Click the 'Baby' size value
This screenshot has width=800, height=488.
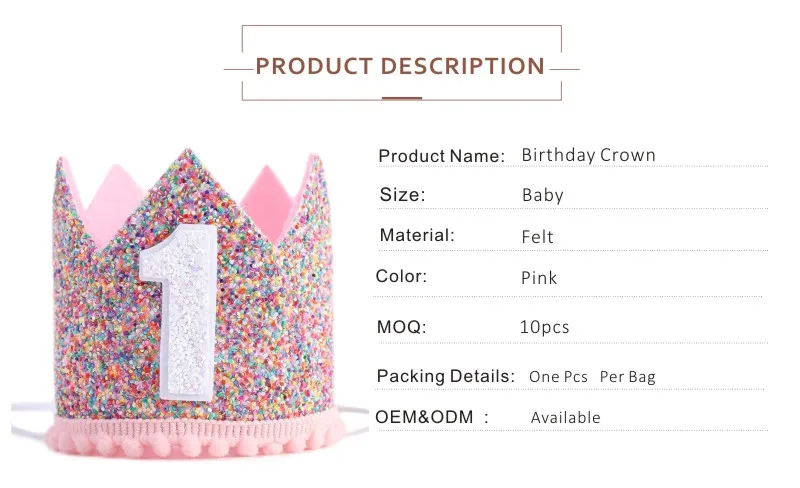pyautogui.click(x=543, y=195)
